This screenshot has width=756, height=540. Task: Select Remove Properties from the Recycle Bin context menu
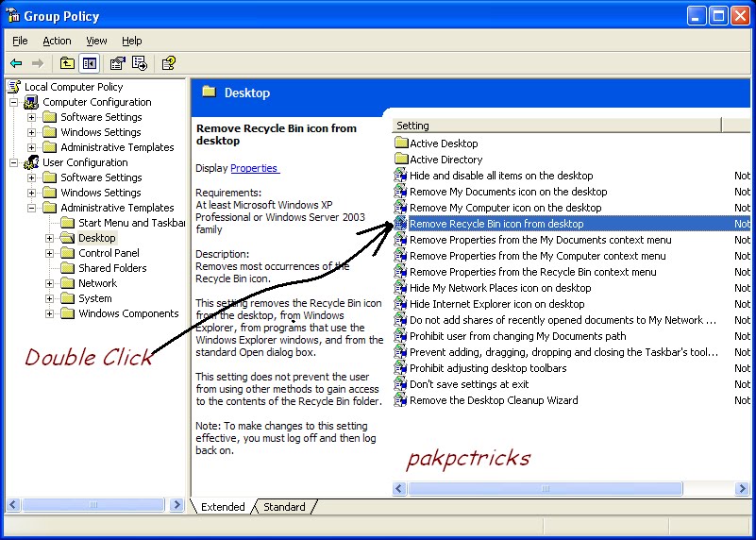pos(532,272)
